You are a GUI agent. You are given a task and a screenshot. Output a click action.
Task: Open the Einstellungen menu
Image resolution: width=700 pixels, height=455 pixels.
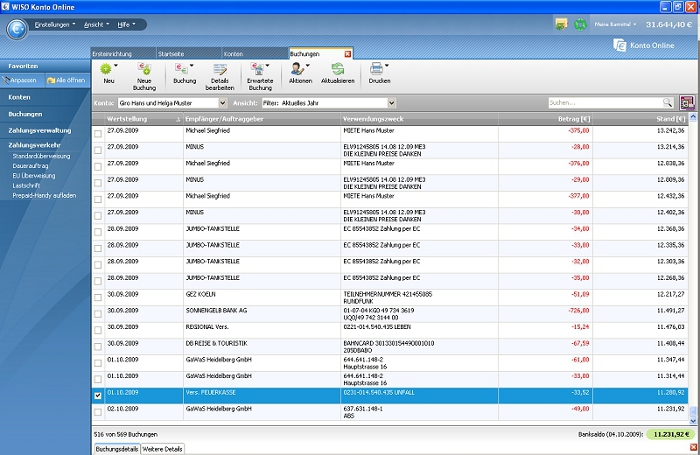[54, 25]
